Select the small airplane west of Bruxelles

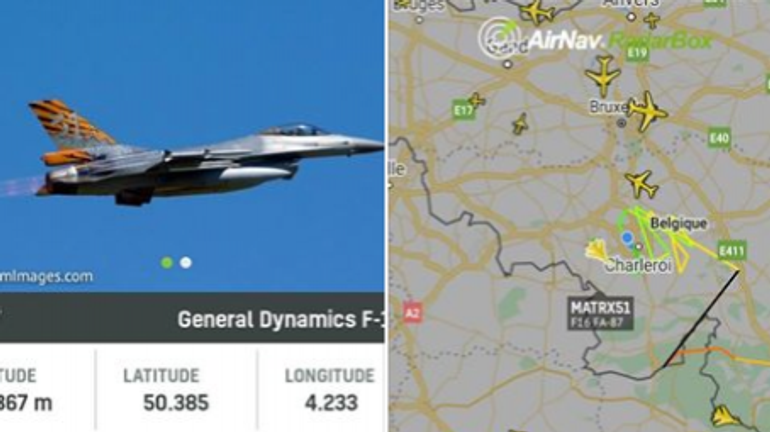pos(521,124)
